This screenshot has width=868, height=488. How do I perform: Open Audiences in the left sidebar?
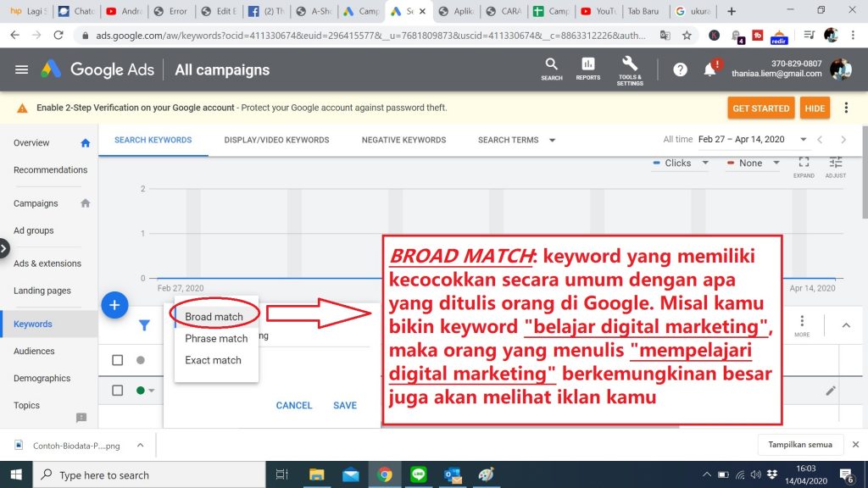(x=34, y=351)
